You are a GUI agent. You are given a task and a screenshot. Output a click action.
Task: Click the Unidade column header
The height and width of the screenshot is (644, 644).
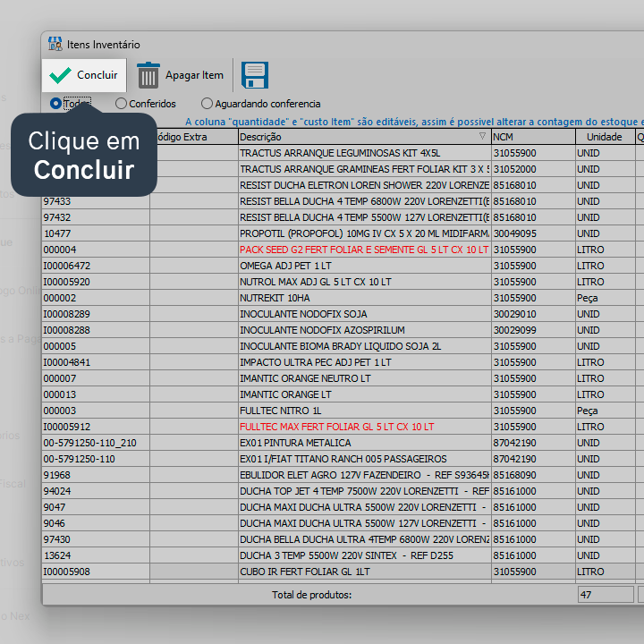[605, 137]
